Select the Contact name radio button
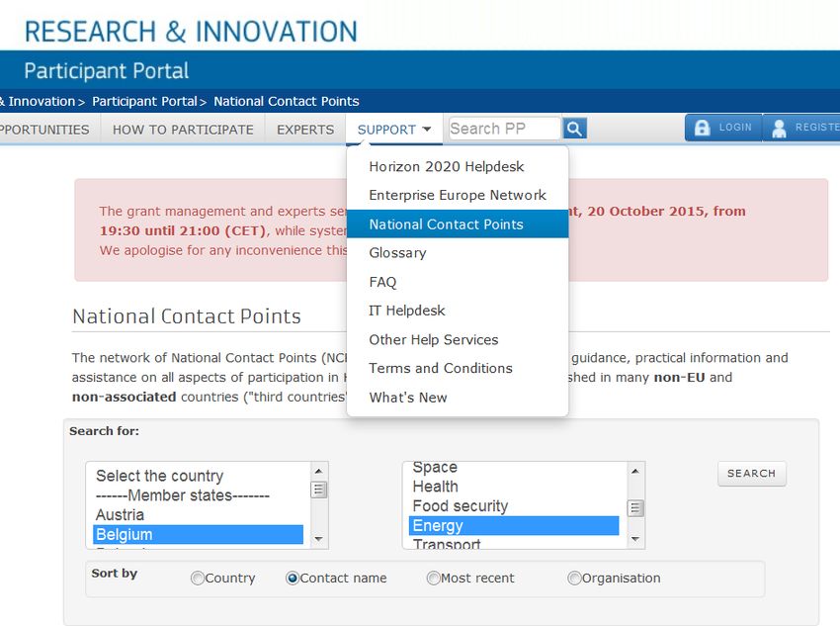The width and height of the screenshot is (840, 626). (x=293, y=579)
